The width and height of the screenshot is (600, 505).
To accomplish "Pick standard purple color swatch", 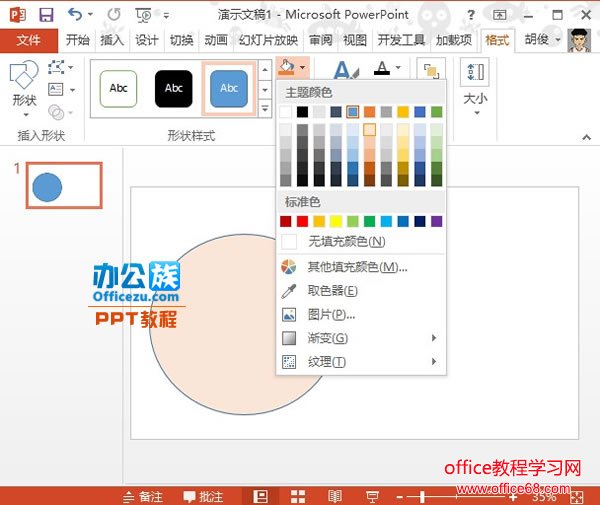I will (x=437, y=221).
